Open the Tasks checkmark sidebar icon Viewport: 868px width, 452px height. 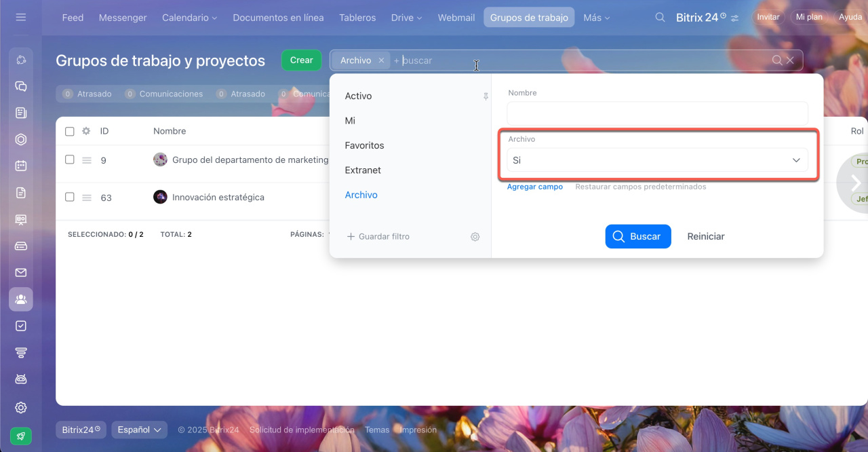(21, 326)
